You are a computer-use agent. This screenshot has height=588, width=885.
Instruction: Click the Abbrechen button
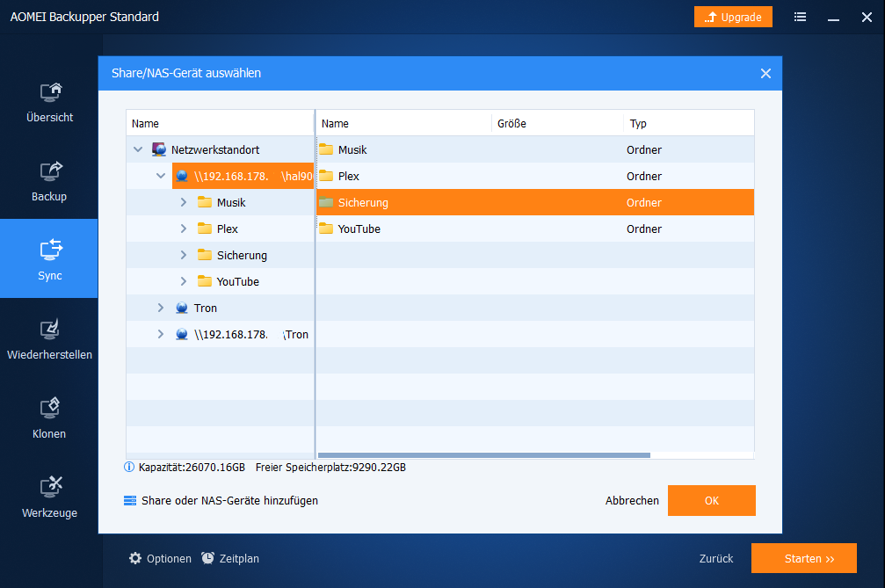632,500
